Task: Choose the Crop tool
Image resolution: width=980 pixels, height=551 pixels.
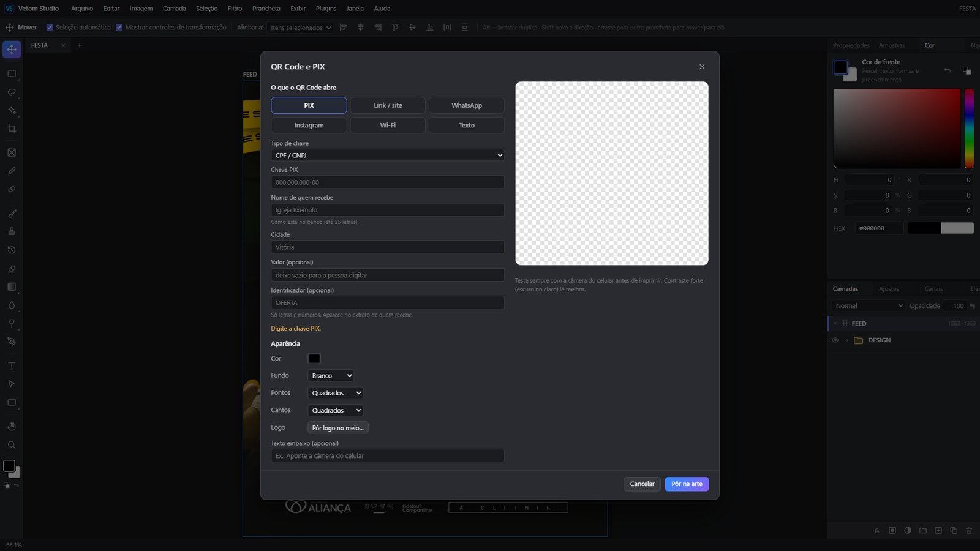Action: [x=12, y=129]
